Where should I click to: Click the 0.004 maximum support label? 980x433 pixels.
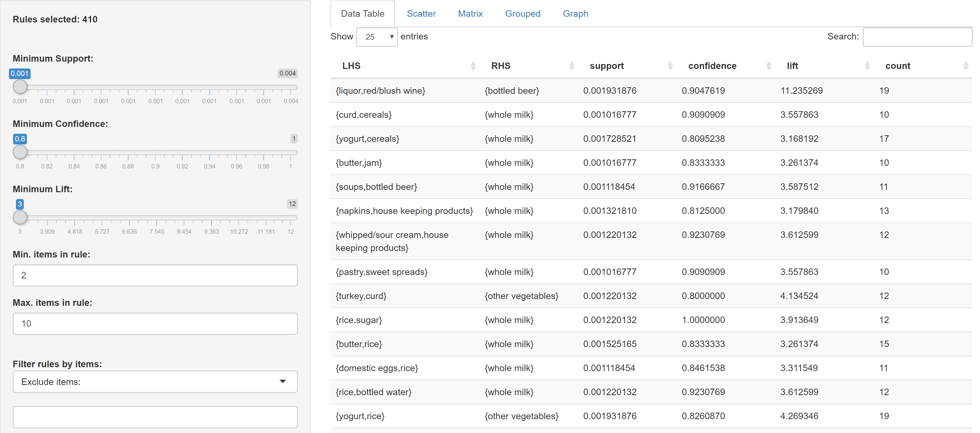[287, 73]
